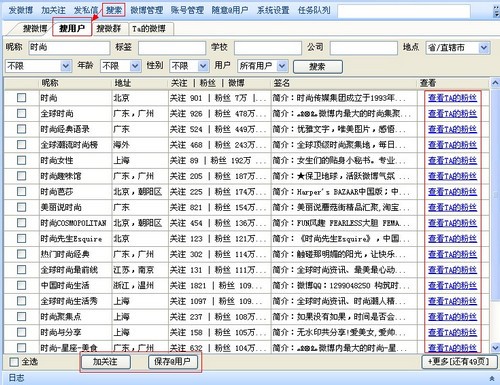Load more results via +更多[还有49页]
Image resolution: width=500 pixels, height=385 pixels.
click(459, 362)
